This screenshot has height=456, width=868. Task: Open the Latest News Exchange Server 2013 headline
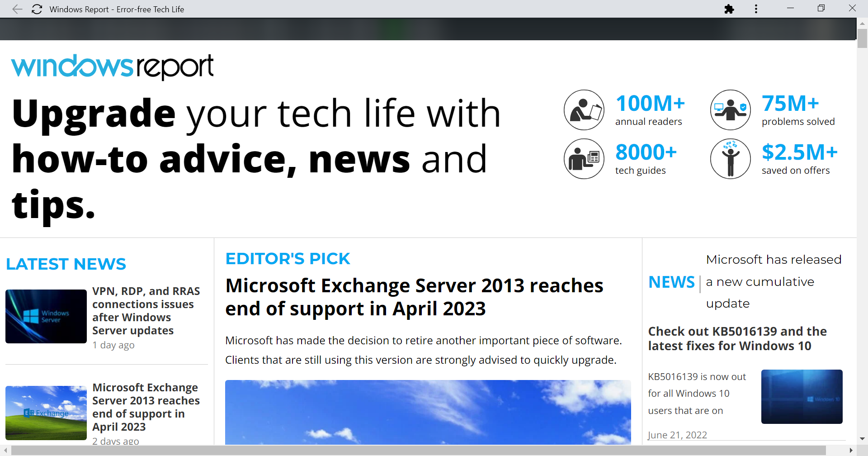point(146,407)
